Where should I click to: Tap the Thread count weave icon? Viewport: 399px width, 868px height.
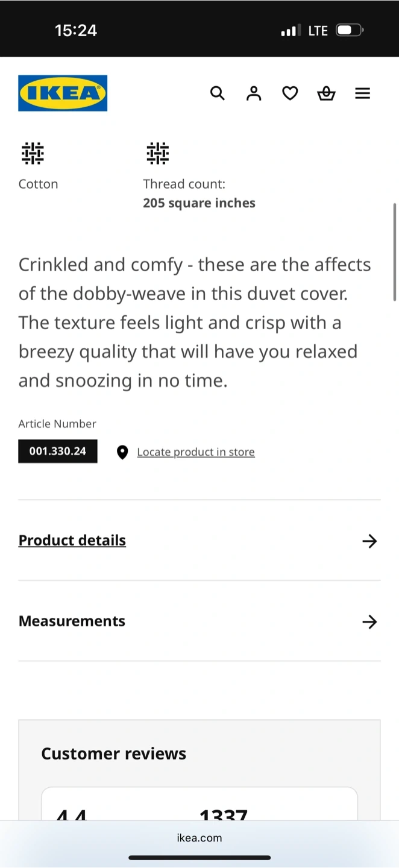click(157, 154)
